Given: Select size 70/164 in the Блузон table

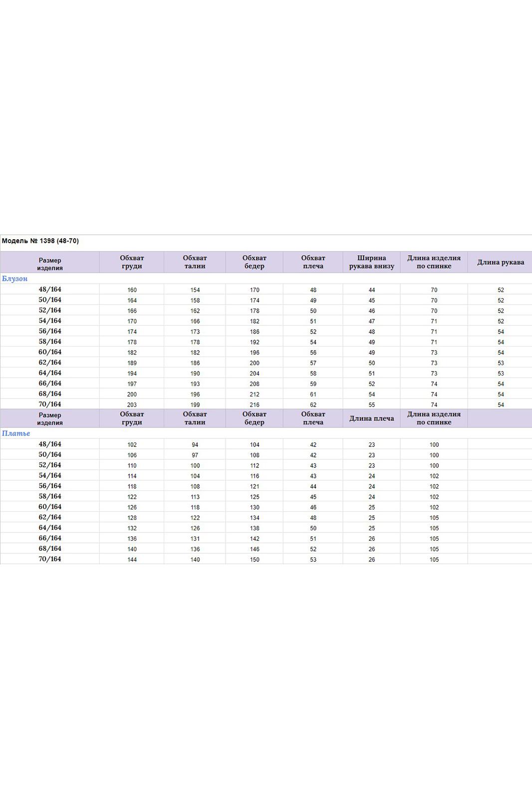Looking at the screenshot, I should pos(50,404).
